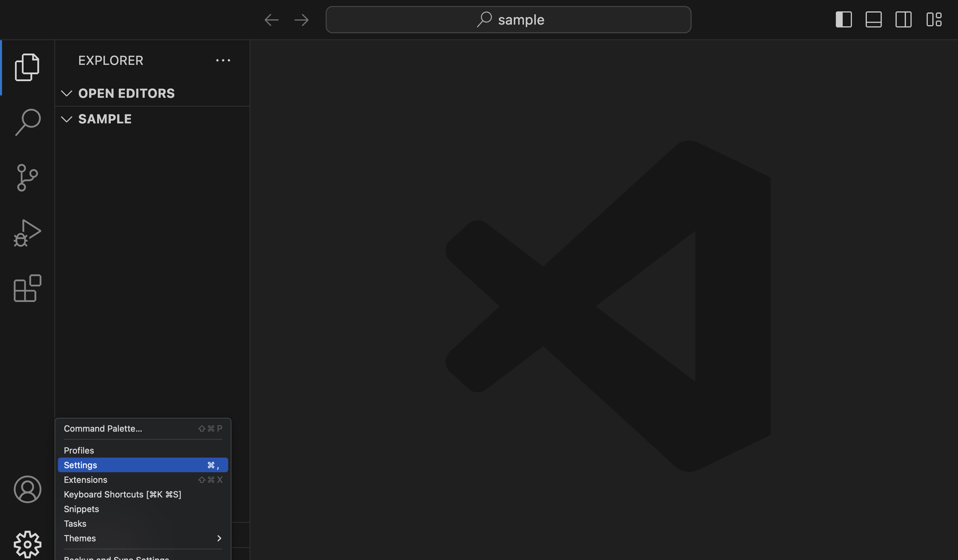
Task: Select the Search icon in activity bar
Action: point(27,122)
